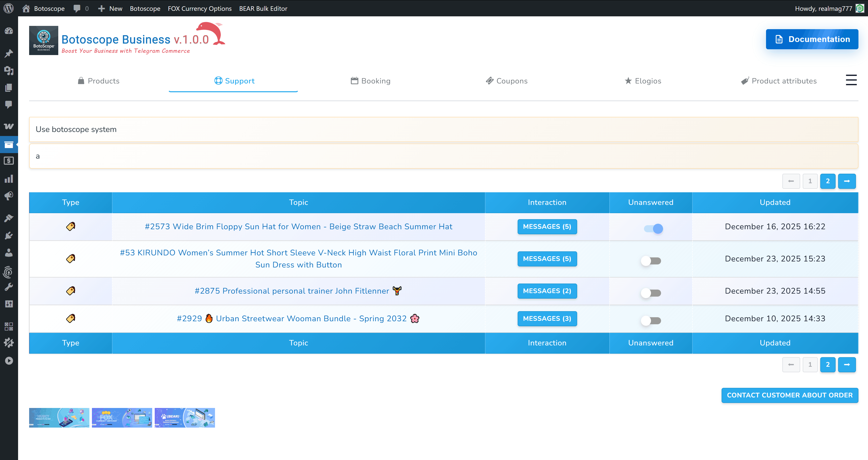Open the WordPress dashboard icon in sidebar
The image size is (868, 460).
[x=9, y=31]
